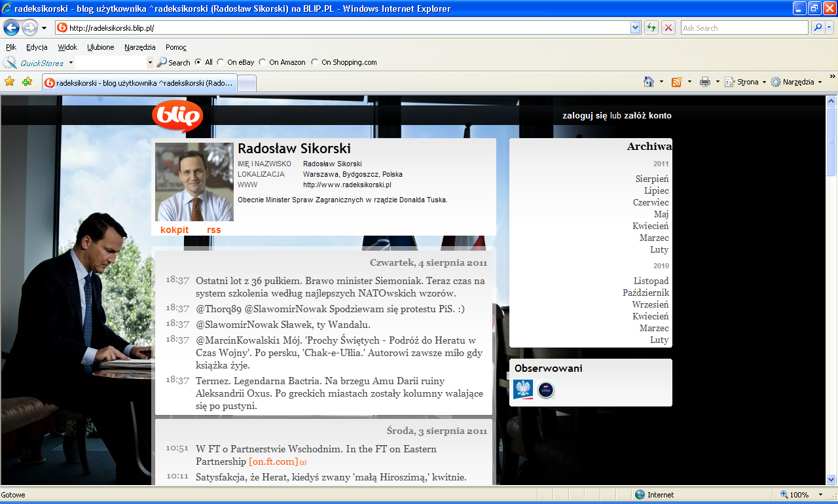Open the Listopad archive
Image resolution: width=838 pixels, height=504 pixels.
[651, 281]
